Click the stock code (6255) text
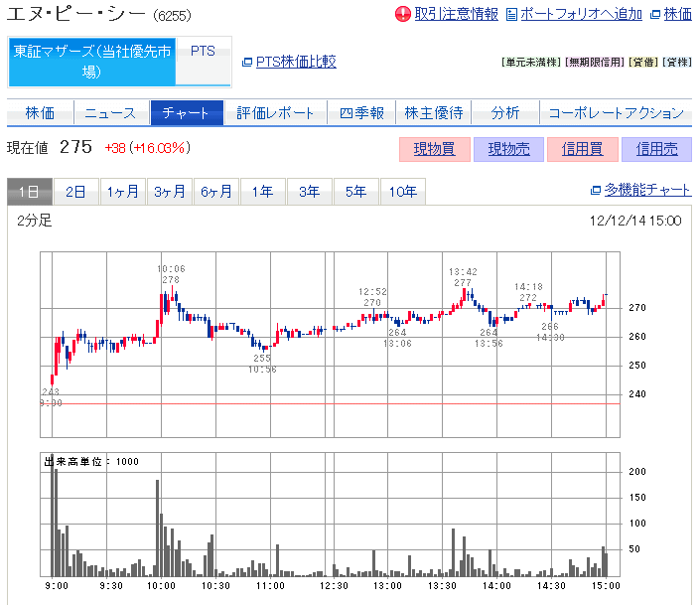700x605 pixels. pyautogui.click(x=173, y=16)
